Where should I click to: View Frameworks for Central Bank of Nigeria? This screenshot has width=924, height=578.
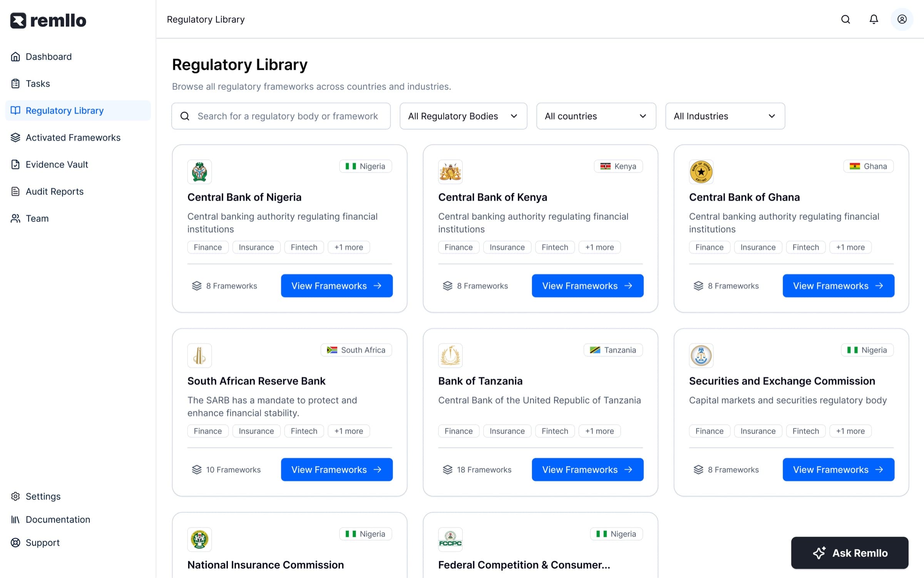[336, 286]
